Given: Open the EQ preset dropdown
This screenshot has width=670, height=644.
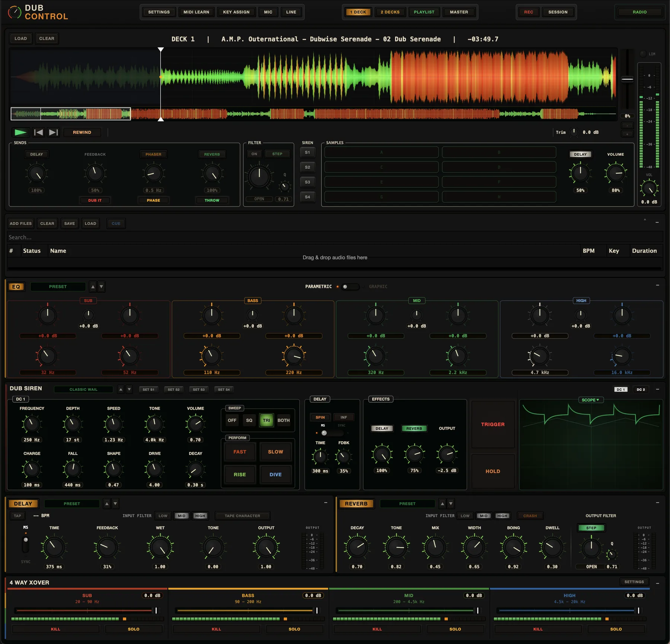Looking at the screenshot, I should [58, 286].
